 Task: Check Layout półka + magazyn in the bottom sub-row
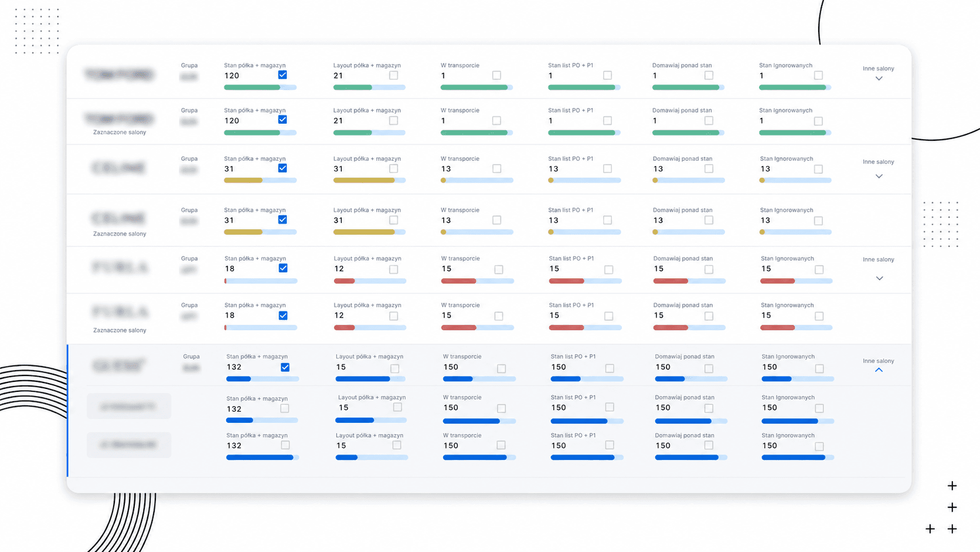[397, 445]
